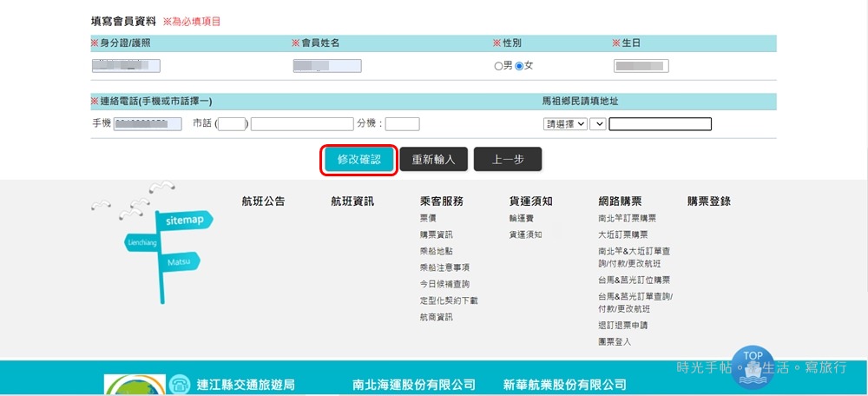Open the 定型化契約下載 link
868x396 pixels.
click(x=449, y=300)
